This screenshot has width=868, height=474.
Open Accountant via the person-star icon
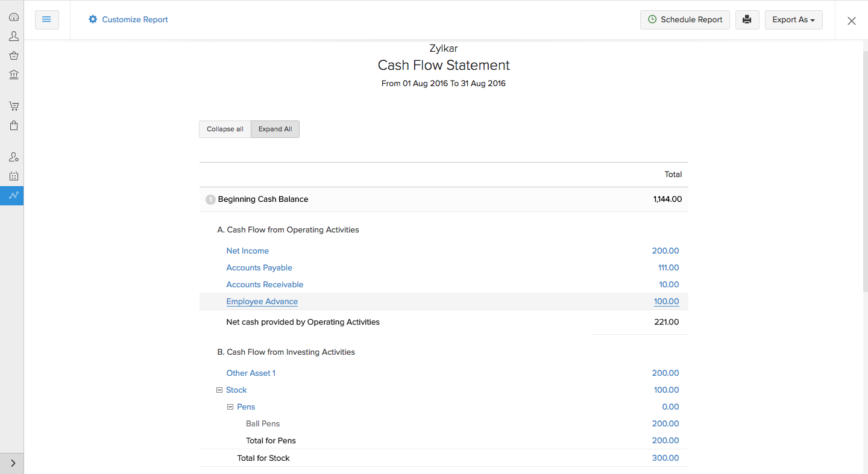(13, 157)
